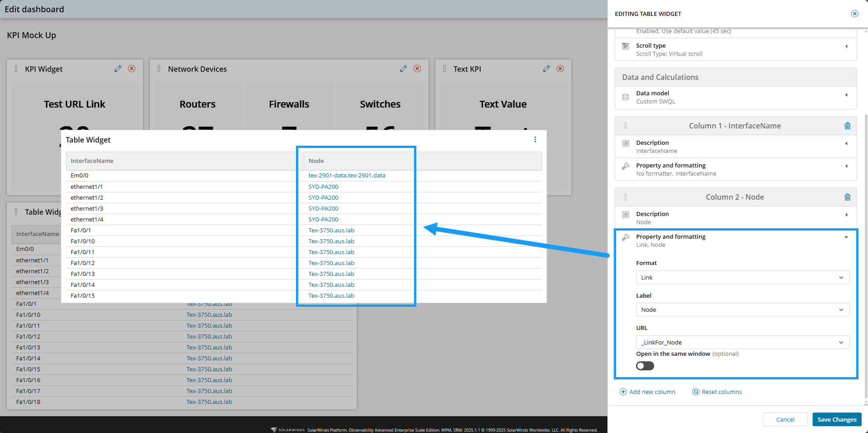Click the Test URL Link title

point(74,104)
